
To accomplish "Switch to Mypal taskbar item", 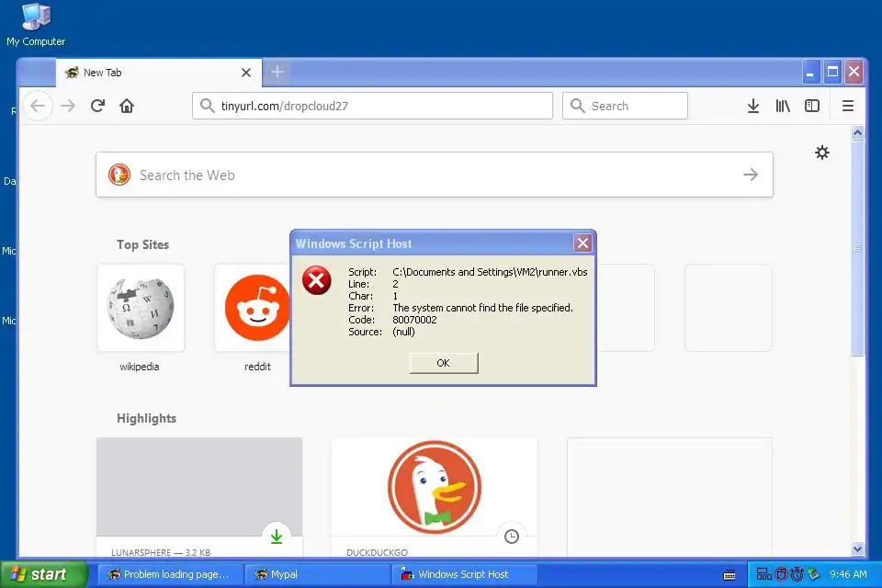I will pos(318,574).
